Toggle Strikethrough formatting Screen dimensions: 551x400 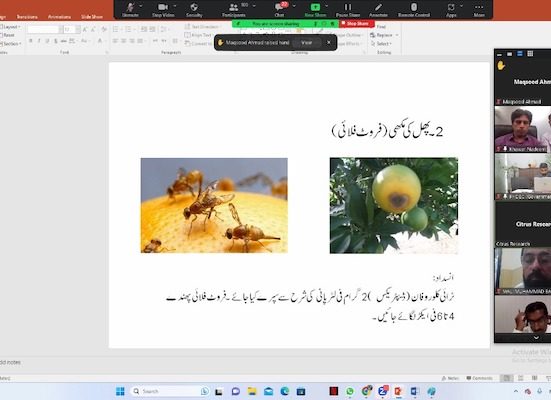click(x=64, y=41)
